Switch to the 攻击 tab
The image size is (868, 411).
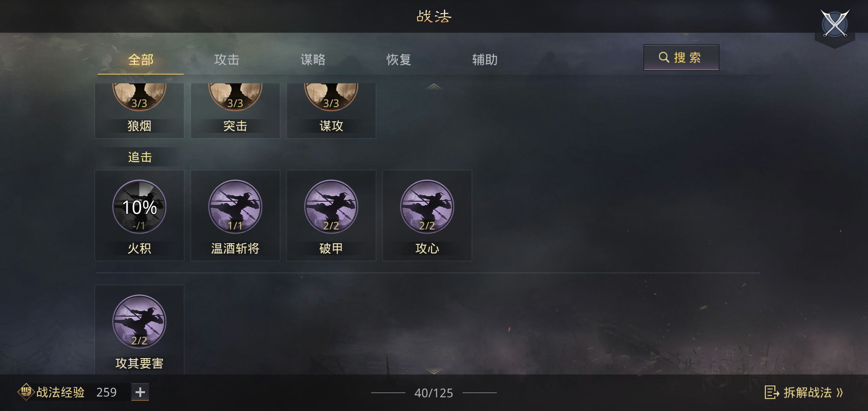227,60
